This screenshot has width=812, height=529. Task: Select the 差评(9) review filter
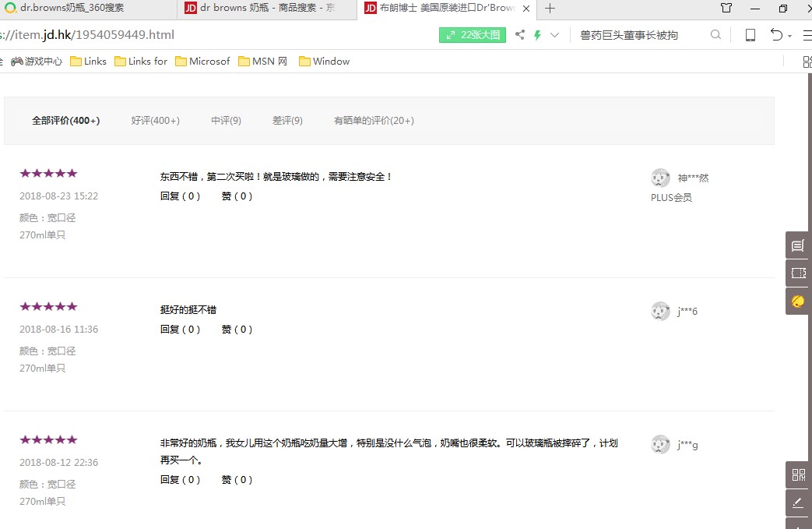point(287,121)
